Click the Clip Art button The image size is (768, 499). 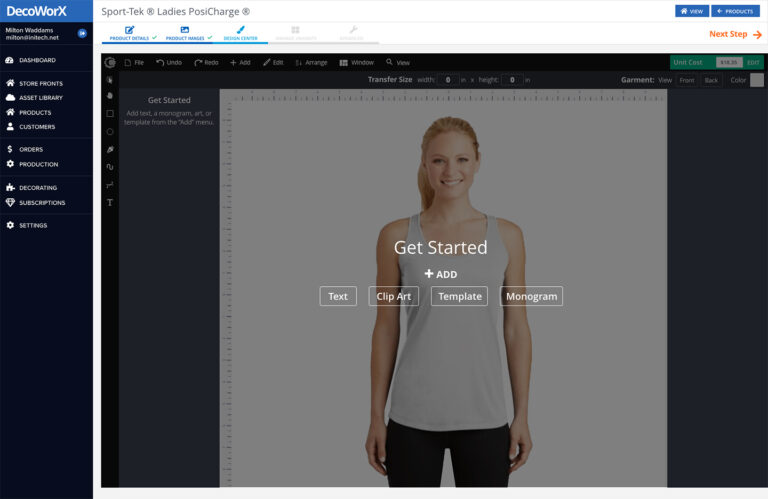point(394,296)
